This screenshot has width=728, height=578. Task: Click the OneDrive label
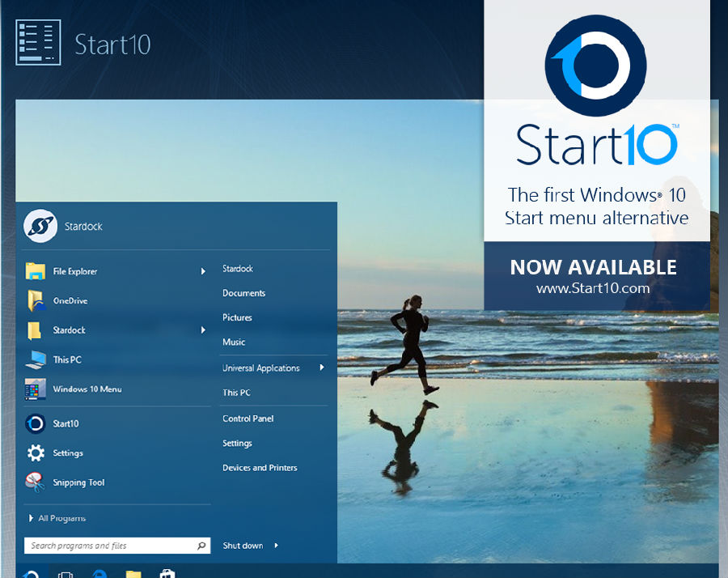(x=70, y=300)
